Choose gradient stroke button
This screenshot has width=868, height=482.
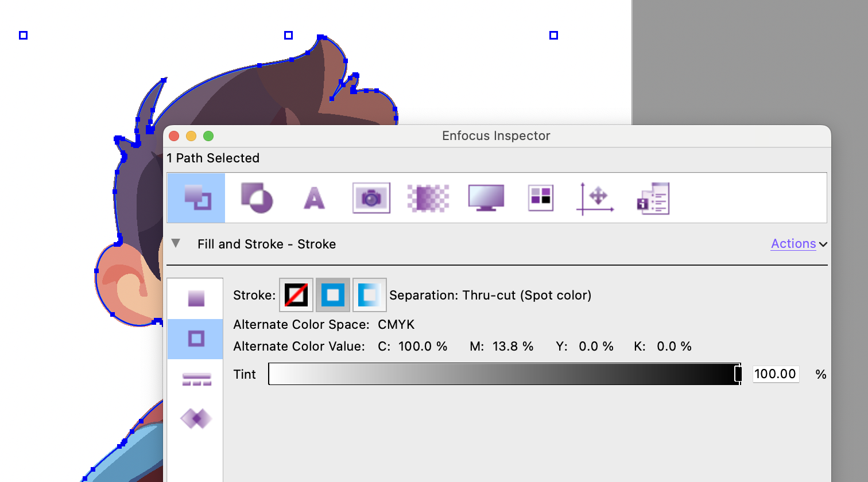[x=370, y=295]
